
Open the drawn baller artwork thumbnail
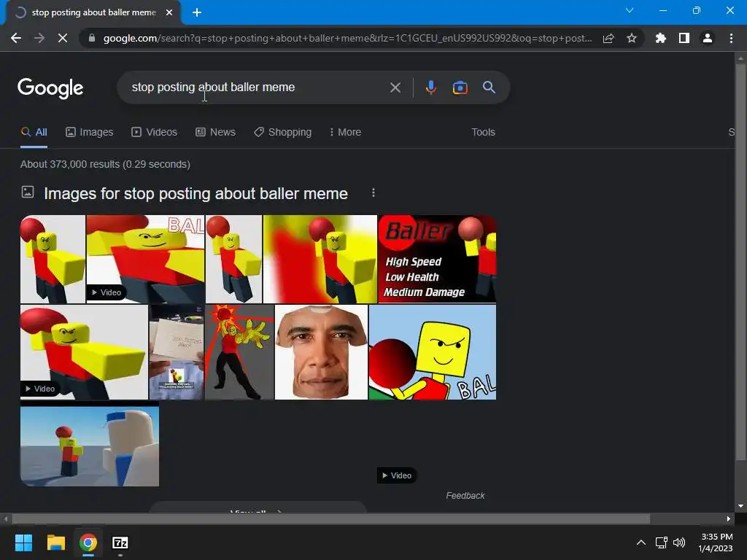click(239, 352)
